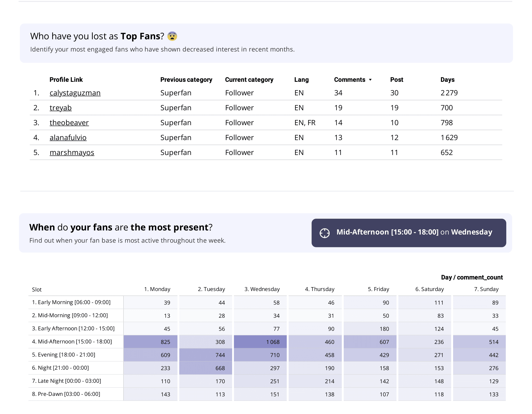Click the target crosshair icon in dark banner
The image size is (532, 414).
[x=324, y=233]
